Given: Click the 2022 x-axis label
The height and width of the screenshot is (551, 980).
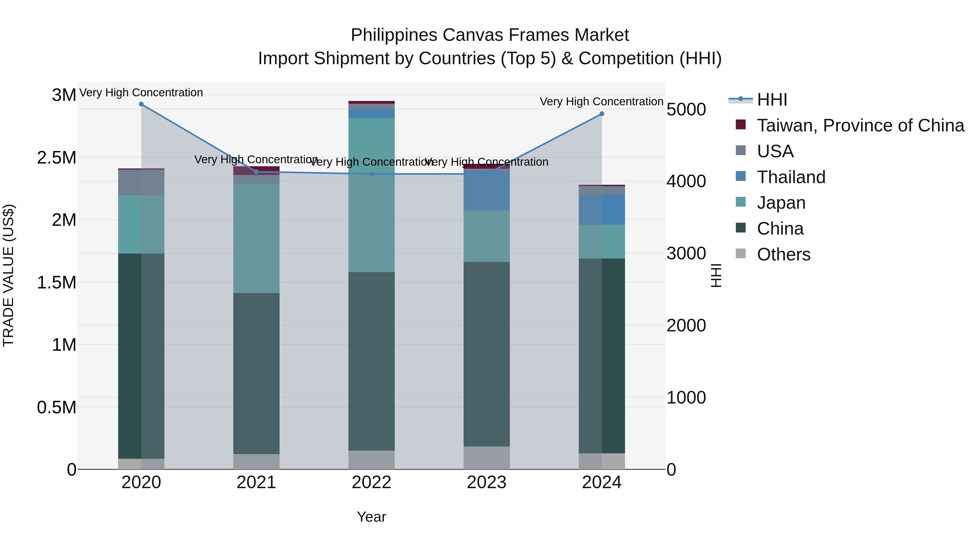Looking at the screenshot, I should click(372, 482).
